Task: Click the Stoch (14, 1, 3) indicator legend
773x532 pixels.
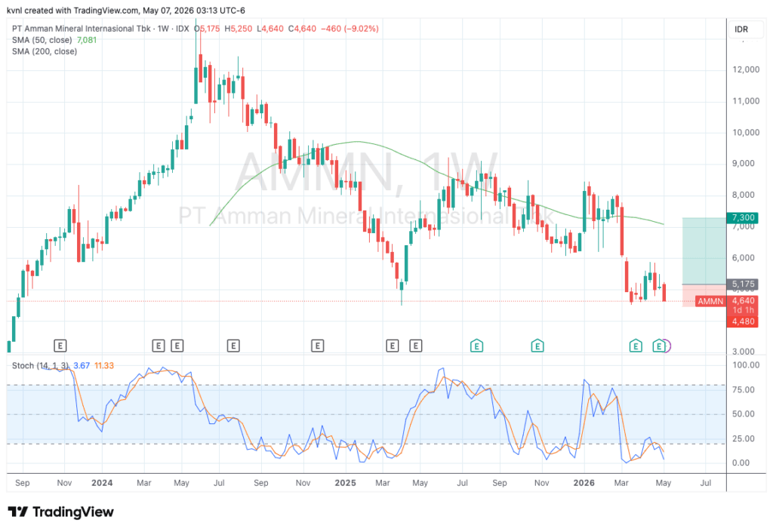Action: point(41,365)
